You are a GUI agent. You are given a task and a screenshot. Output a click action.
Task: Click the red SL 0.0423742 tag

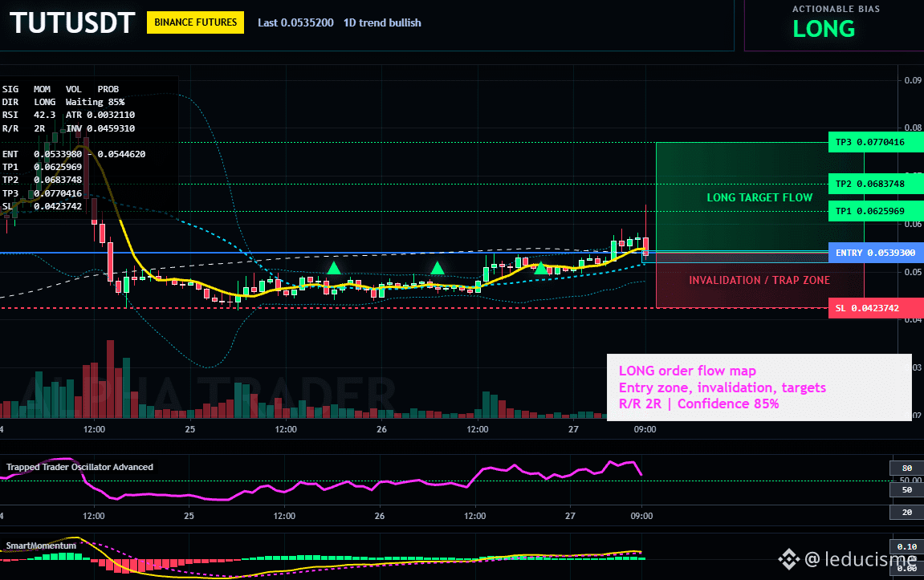point(876,308)
